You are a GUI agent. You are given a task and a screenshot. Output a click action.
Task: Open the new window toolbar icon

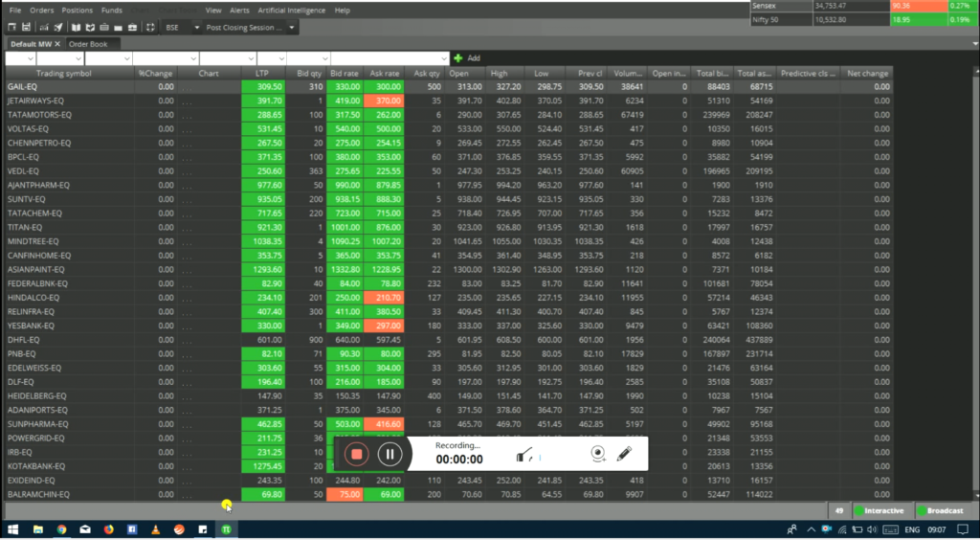click(x=11, y=28)
